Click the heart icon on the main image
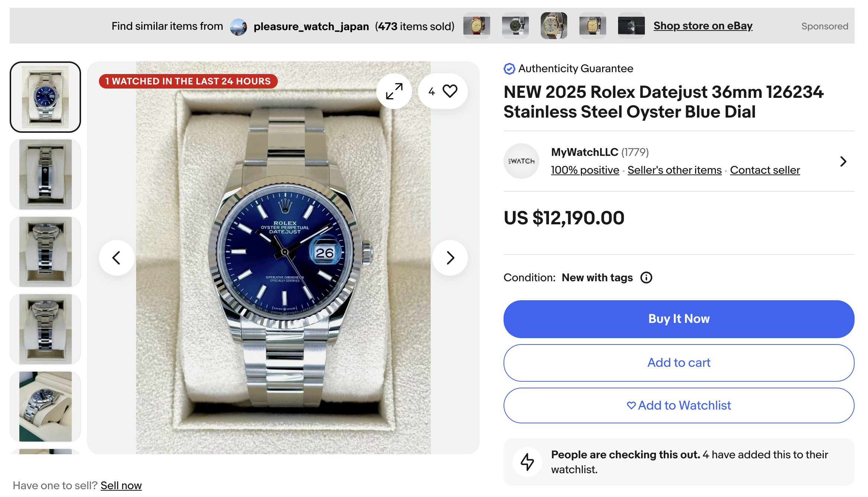Viewport: 868px width, 497px height. (451, 90)
